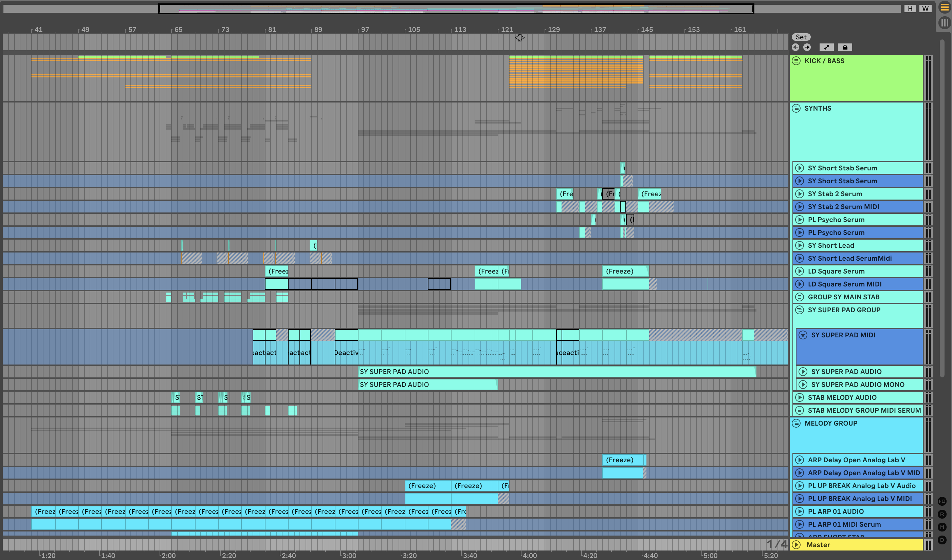The width and height of the screenshot is (952, 560).
Task: Toggle Track Delay D button
Action: click(942, 540)
